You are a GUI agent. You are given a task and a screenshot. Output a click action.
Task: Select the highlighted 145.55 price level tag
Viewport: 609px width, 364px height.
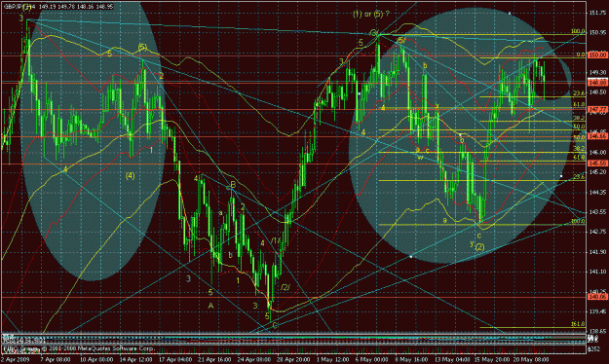(598, 164)
